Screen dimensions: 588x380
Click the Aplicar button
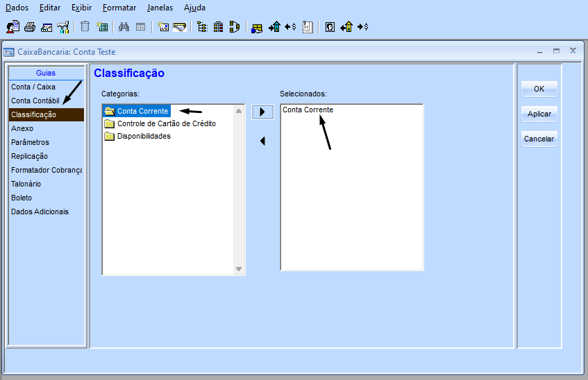[x=539, y=114]
